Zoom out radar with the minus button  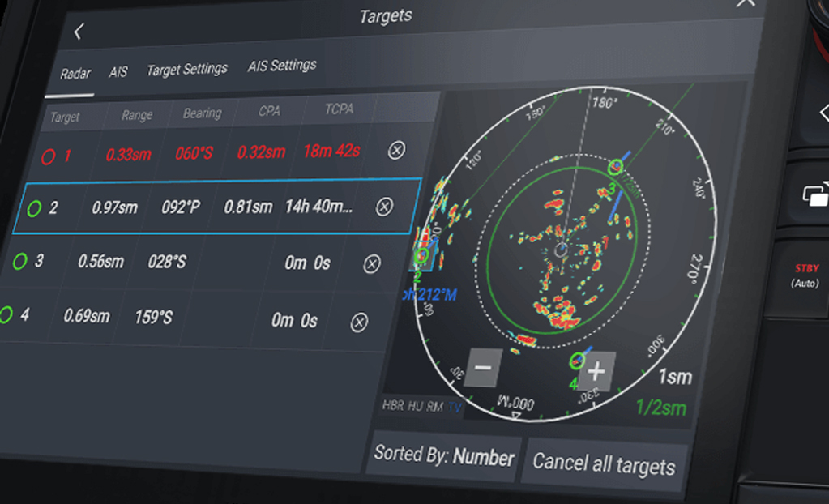point(483,368)
